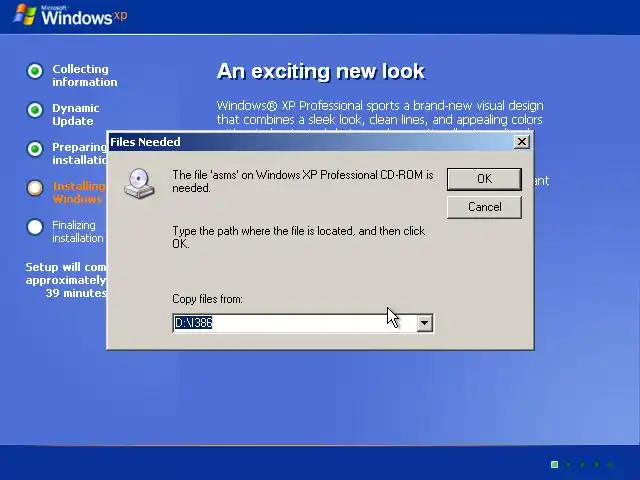Click the bright green progress square indicator
The height and width of the screenshot is (480, 640).
click(x=554, y=464)
